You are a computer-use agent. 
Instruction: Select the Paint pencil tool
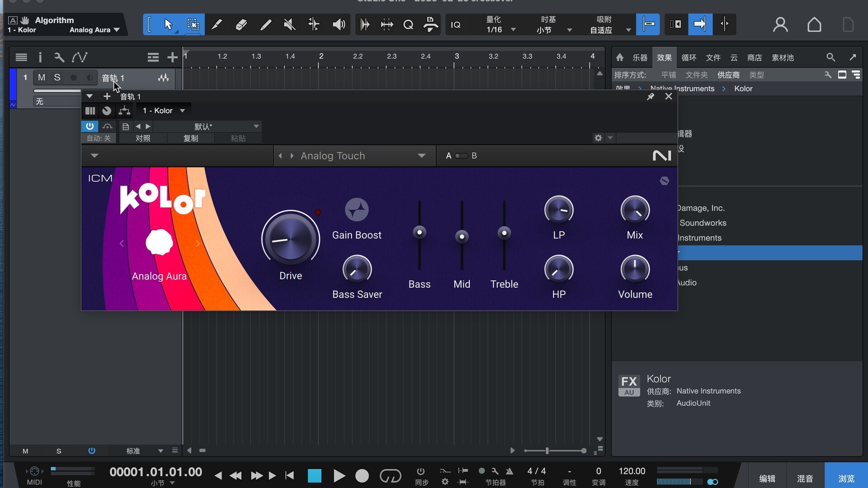tap(266, 24)
